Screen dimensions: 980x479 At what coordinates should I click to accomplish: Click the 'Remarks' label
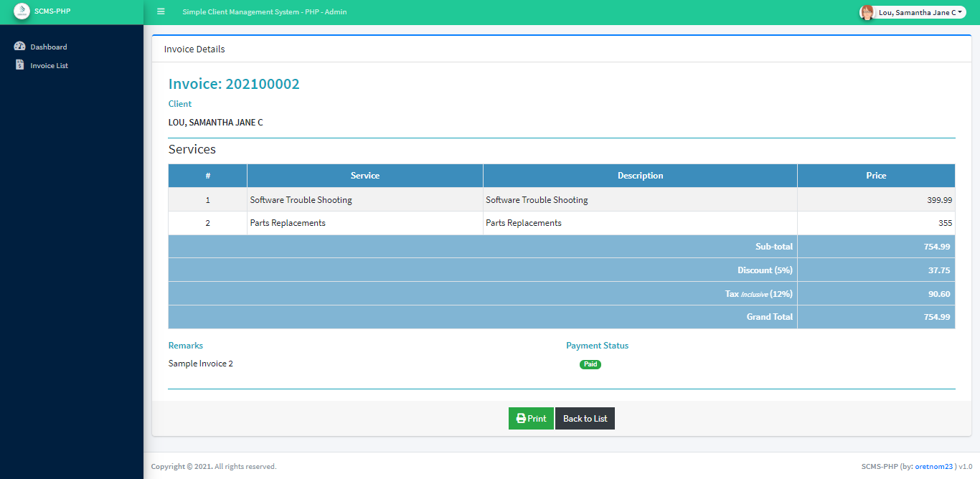186,346
